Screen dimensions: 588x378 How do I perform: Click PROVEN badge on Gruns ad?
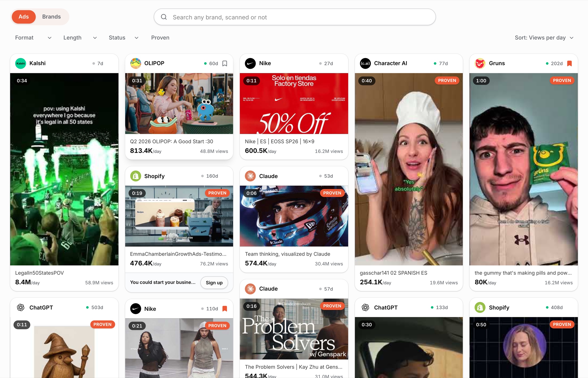[562, 81]
